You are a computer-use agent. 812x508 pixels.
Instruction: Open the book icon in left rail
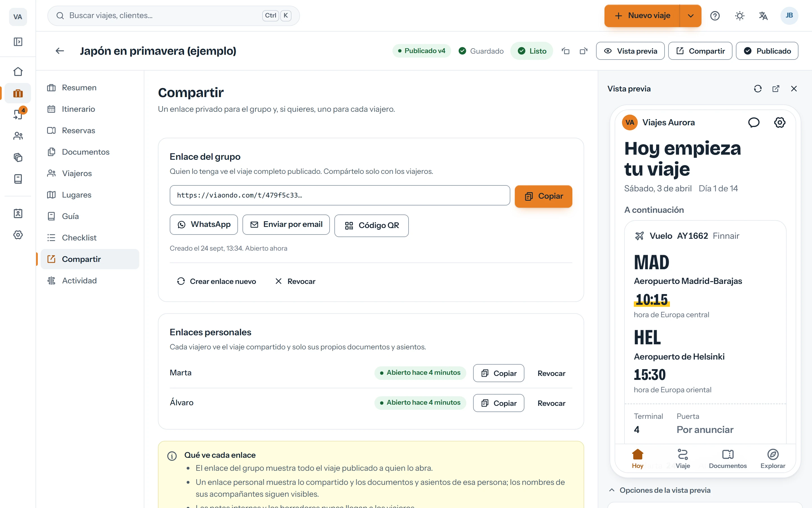[x=18, y=179]
